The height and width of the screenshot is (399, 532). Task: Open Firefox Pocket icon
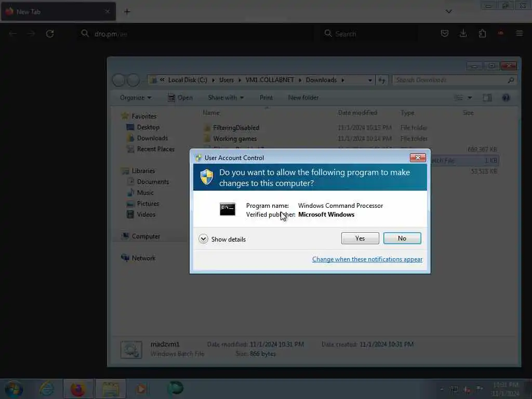445,33
